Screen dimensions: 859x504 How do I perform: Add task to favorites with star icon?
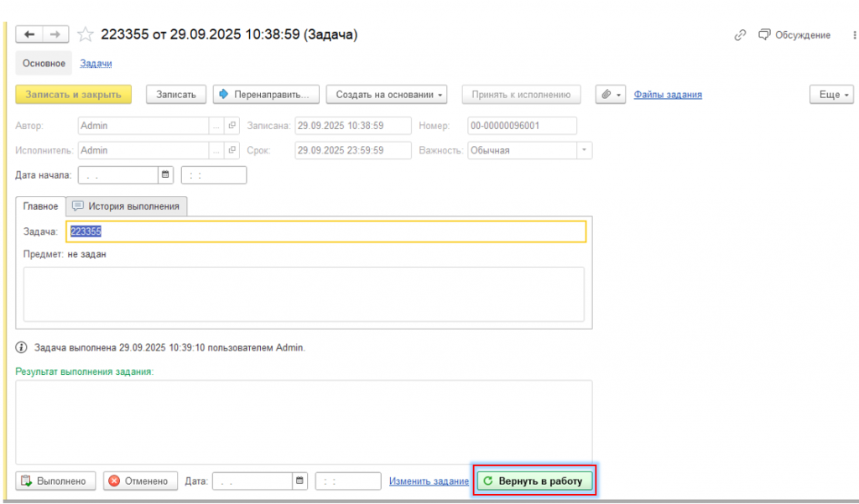[85, 34]
